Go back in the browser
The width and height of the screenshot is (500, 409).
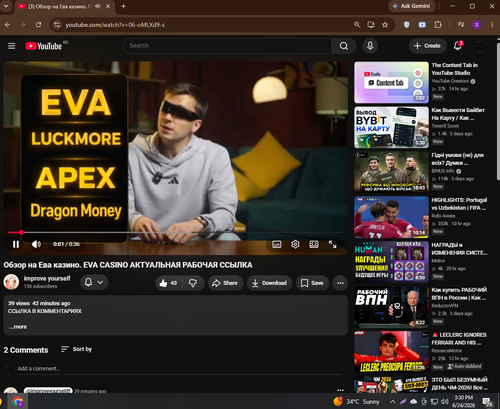coord(7,25)
